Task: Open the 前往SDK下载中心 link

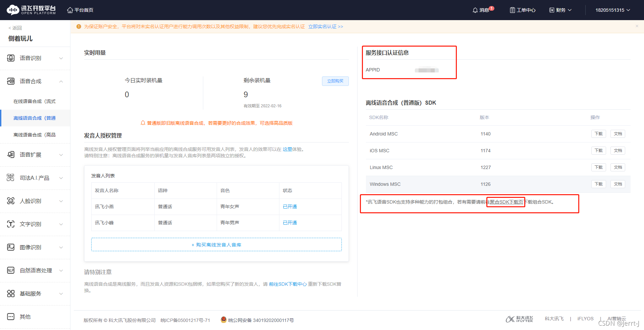Action: (288, 284)
